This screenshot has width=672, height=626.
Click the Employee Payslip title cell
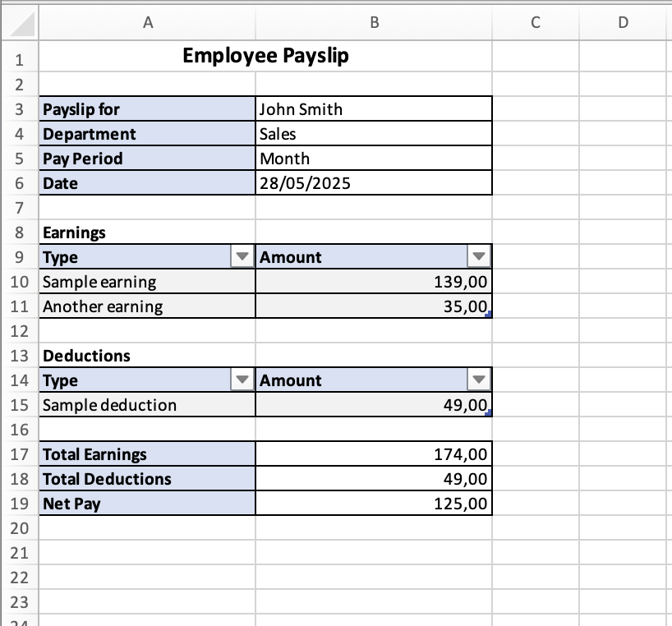coord(265,56)
